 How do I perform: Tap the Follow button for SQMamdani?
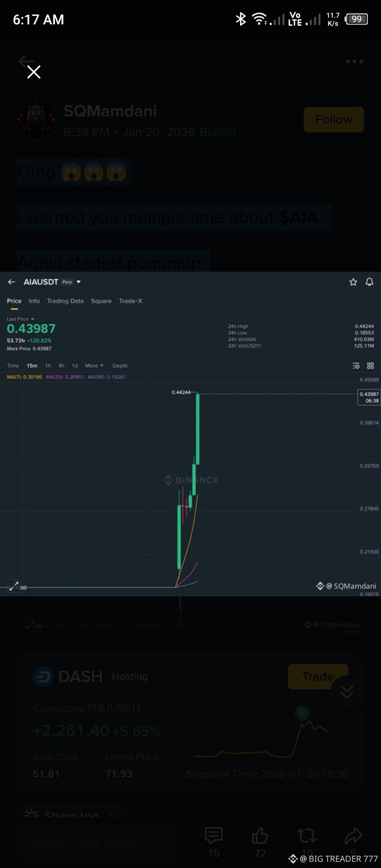point(334,120)
